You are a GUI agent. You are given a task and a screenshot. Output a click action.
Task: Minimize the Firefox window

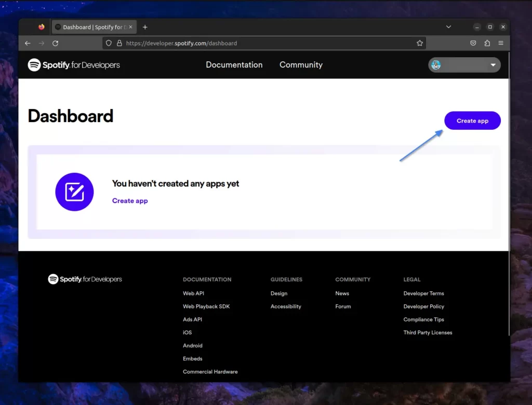coord(477,27)
